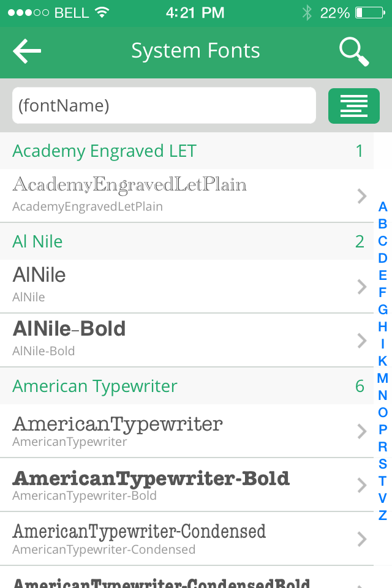Viewport: 392px width, 588px height.
Task: Tap the battery icon in status bar
Action: pos(370,13)
